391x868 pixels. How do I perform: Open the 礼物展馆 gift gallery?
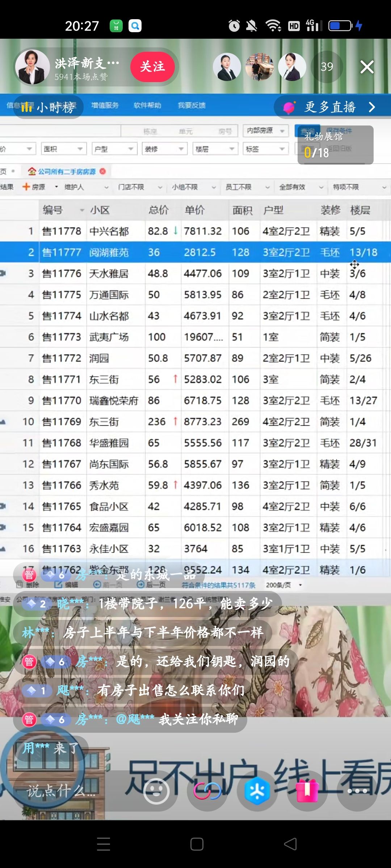[x=335, y=145]
